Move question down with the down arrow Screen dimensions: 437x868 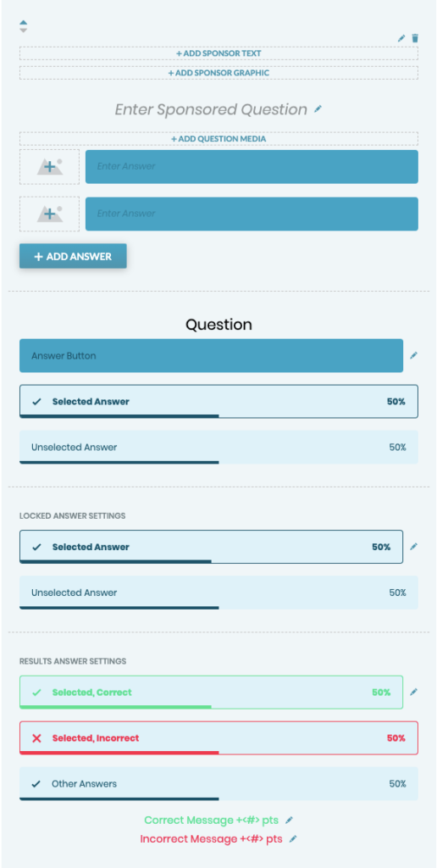click(x=23, y=30)
